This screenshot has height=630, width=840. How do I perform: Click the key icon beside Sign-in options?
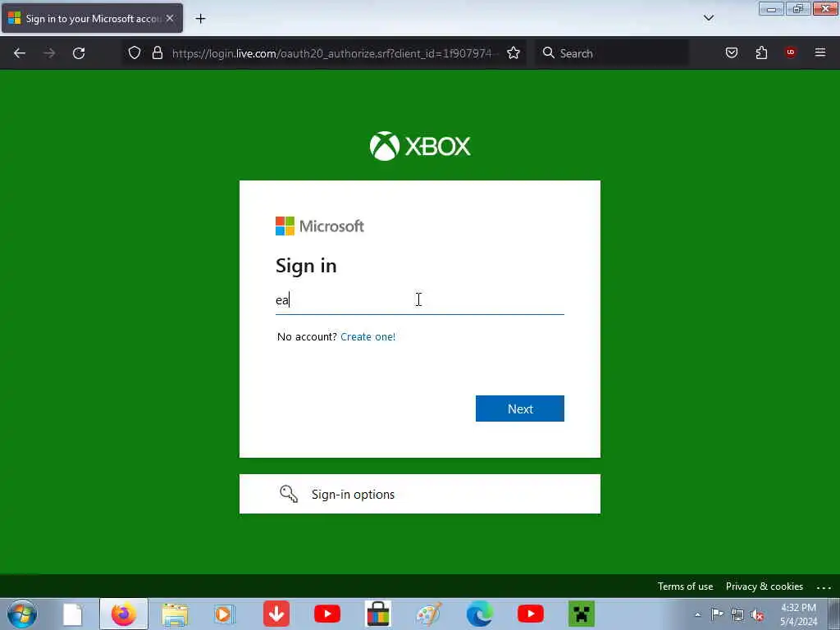click(x=289, y=494)
